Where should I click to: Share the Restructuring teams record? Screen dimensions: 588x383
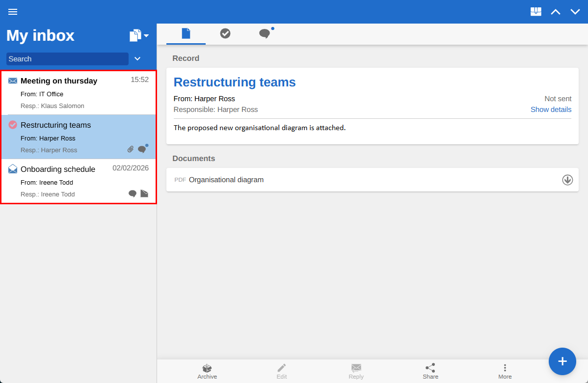coord(430,371)
